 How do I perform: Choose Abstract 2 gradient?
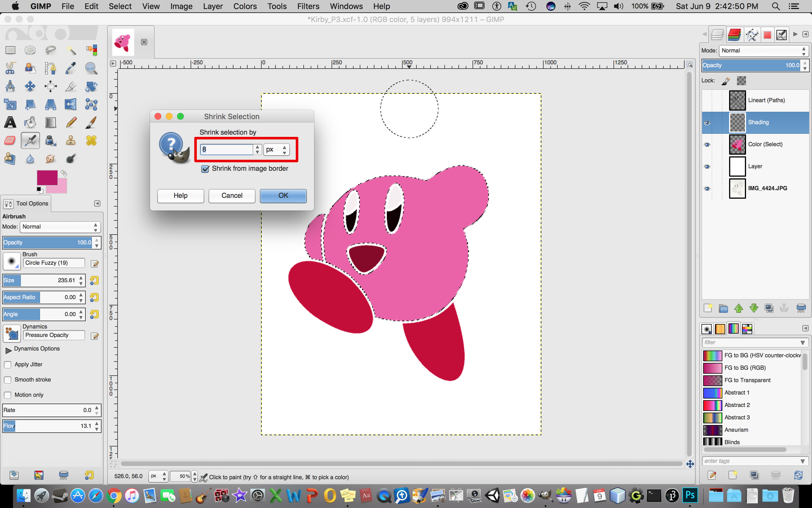pos(752,405)
